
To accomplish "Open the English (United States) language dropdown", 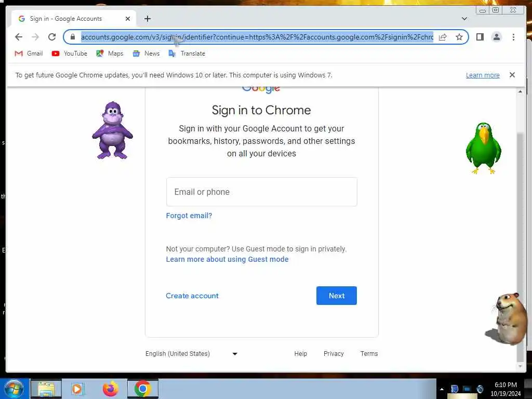I will pos(191,353).
